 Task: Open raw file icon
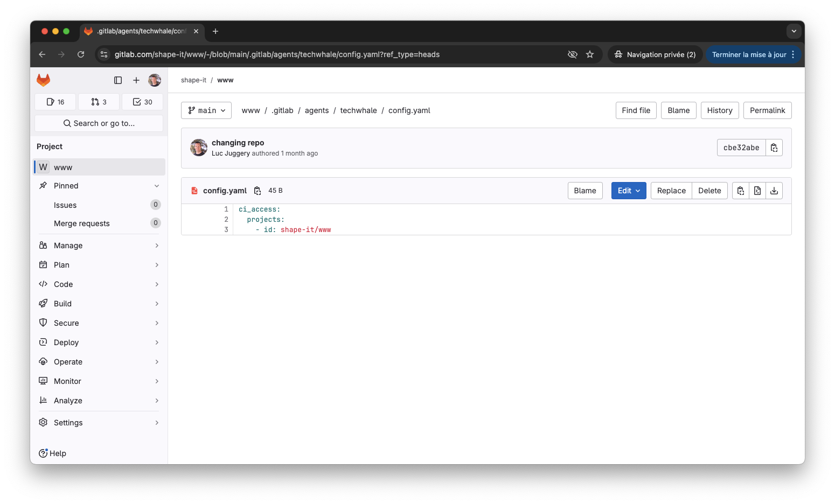(x=757, y=191)
